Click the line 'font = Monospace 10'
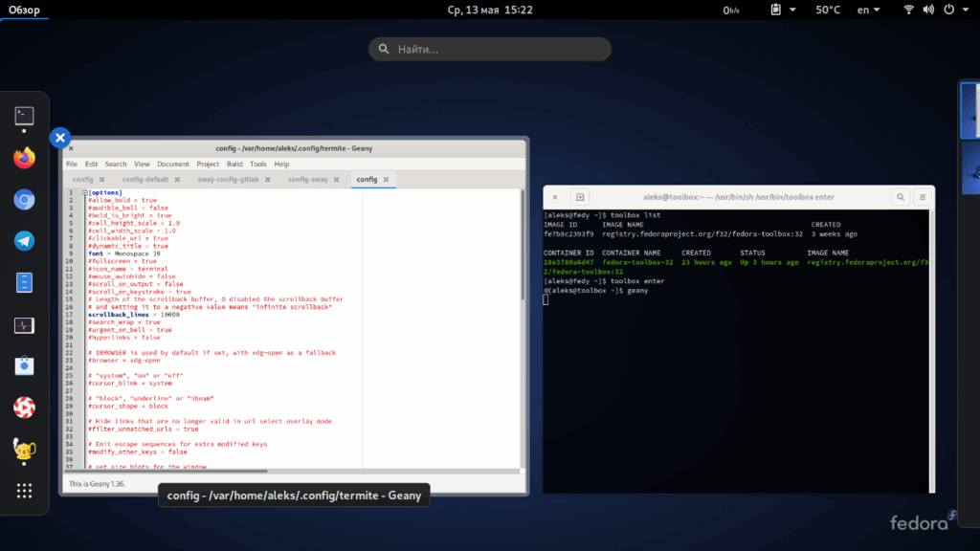This screenshot has height=551, width=980. (124, 253)
